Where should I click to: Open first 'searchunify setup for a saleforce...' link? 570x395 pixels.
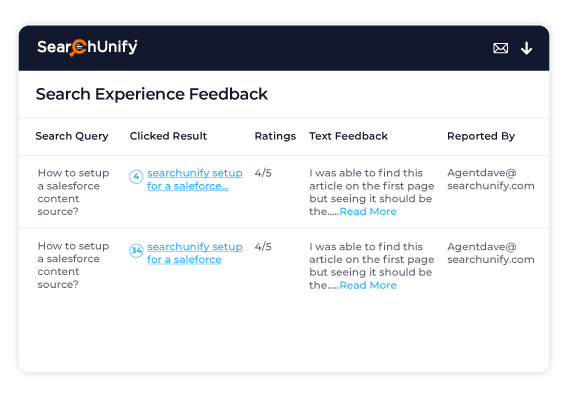pos(194,180)
